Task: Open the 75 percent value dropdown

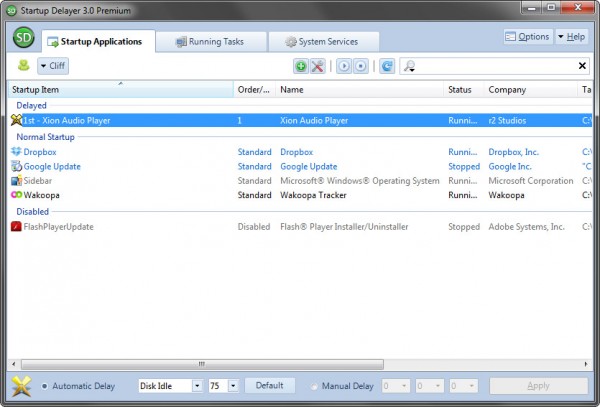Action: click(x=233, y=385)
